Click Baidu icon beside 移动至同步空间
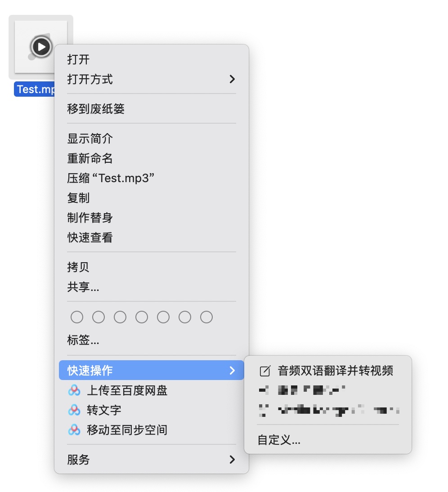Viewport: 448px width, 492px height. point(74,430)
